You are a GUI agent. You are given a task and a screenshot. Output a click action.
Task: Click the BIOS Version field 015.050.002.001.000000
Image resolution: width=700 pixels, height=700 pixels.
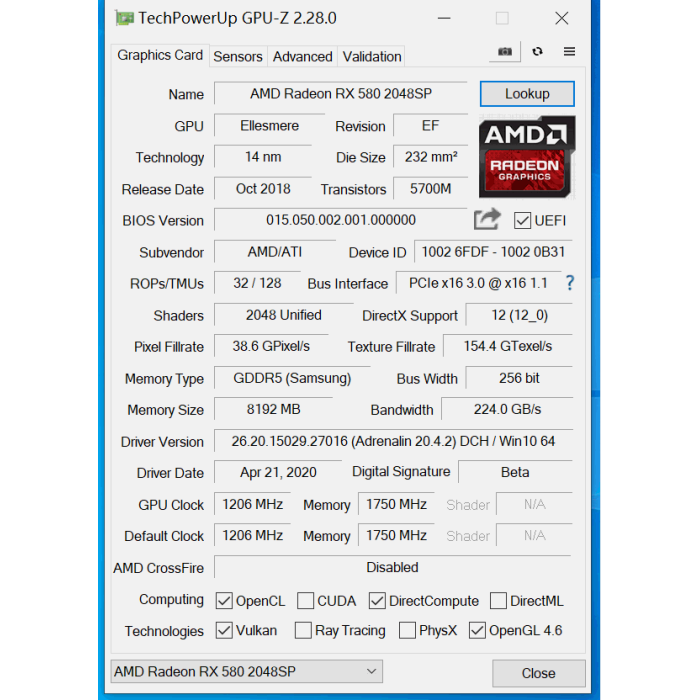click(x=341, y=220)
